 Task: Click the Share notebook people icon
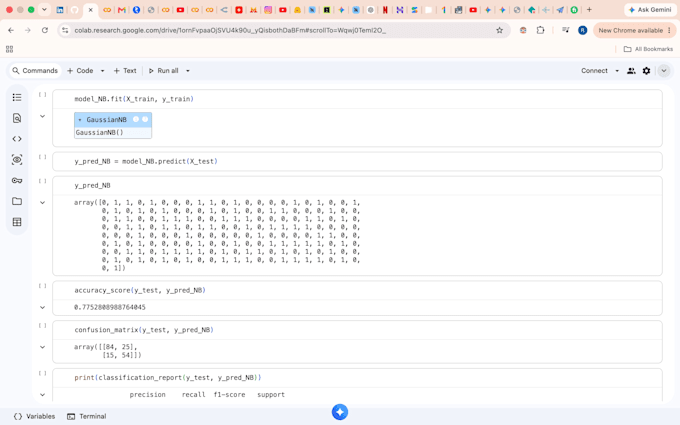point(631,71)
